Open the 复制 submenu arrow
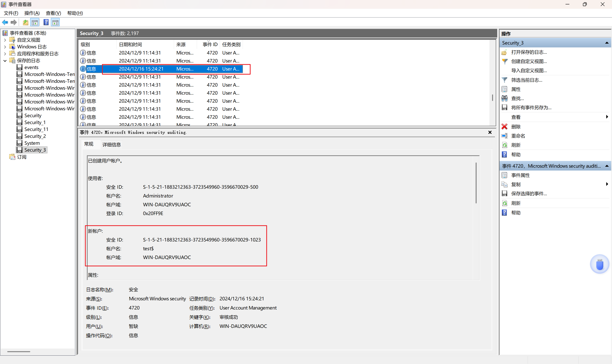 pyautogui.click(x=607, y=184)
